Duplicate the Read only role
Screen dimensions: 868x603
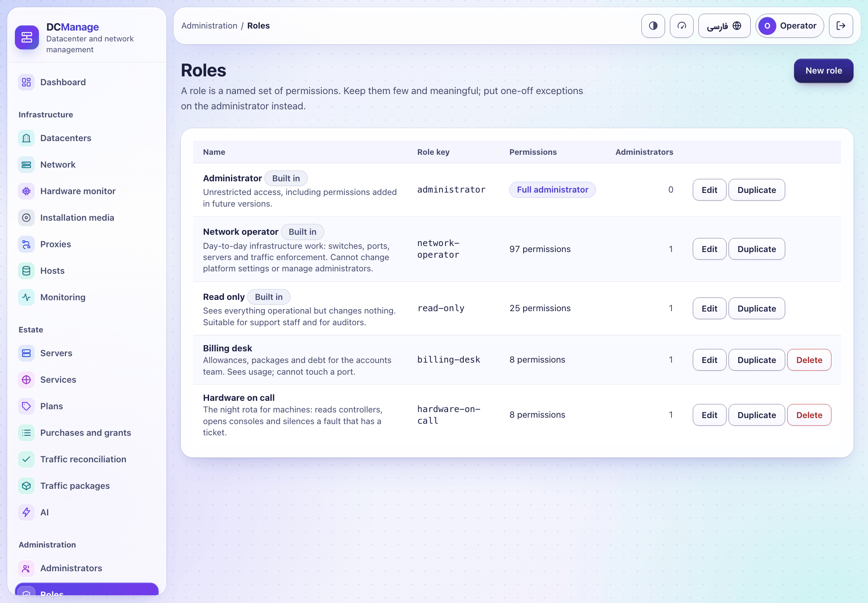pos(756,308)
